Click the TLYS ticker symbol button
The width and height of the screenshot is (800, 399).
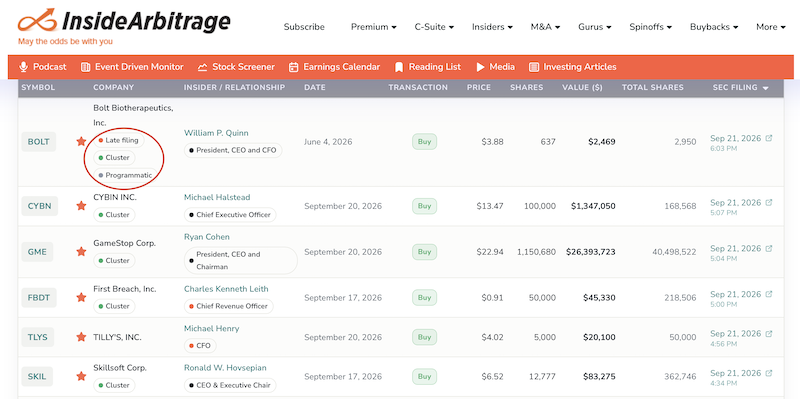point(38,337)
